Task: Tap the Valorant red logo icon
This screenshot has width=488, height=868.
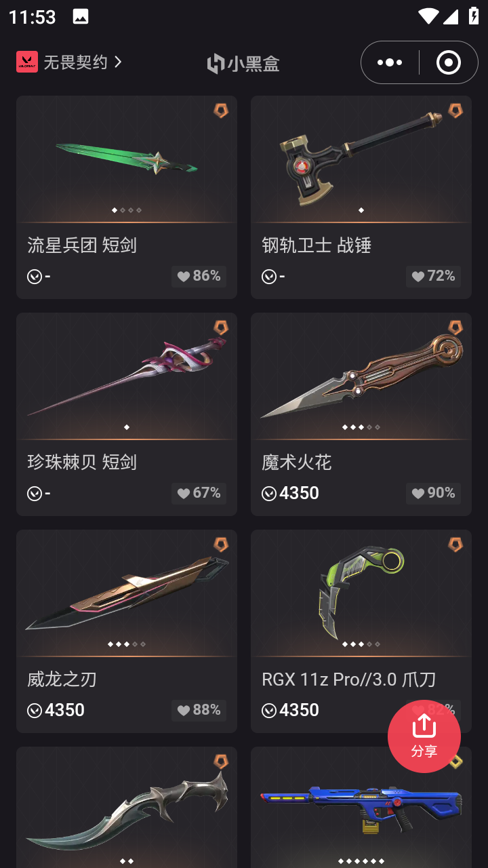Action: click(x=27, y=62)
